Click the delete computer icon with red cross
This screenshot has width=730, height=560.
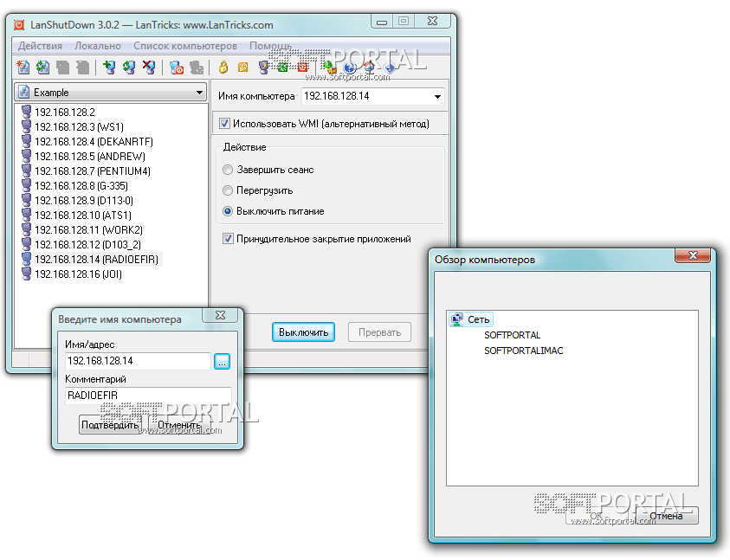tap(149, 68)
